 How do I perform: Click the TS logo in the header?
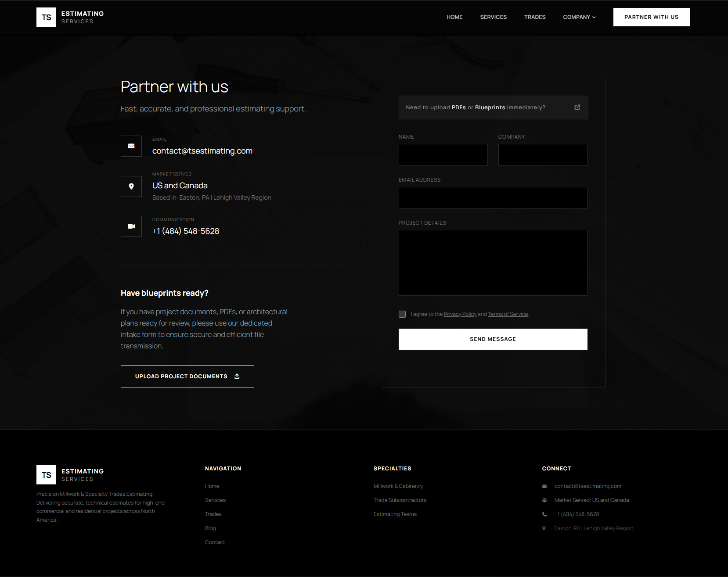[46, 17]
